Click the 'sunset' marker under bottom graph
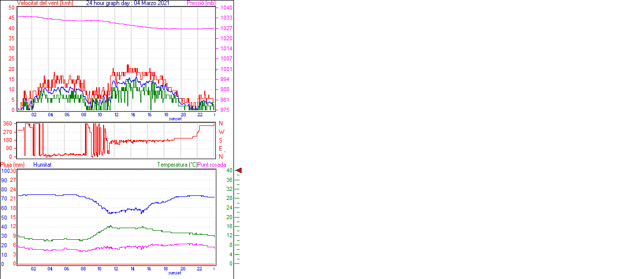 coord(175,273)
